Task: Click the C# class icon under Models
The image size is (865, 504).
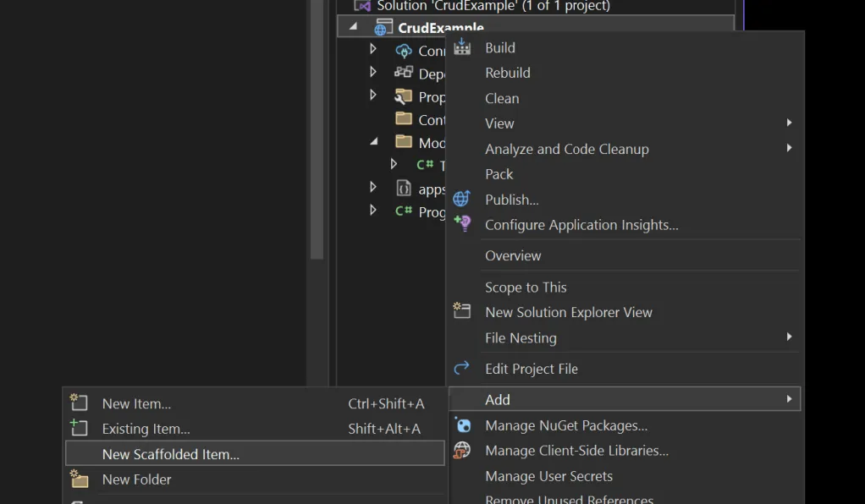Action: (x=425, y=164)
